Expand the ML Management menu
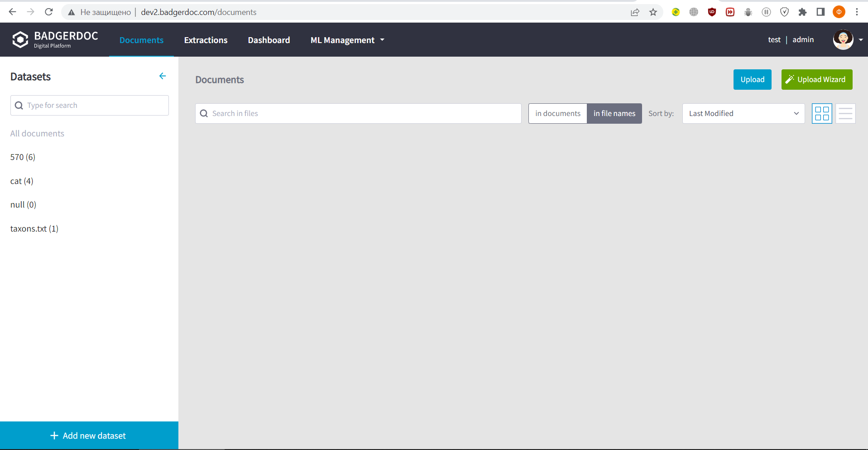The image size is (868, 450). [347, 40]
